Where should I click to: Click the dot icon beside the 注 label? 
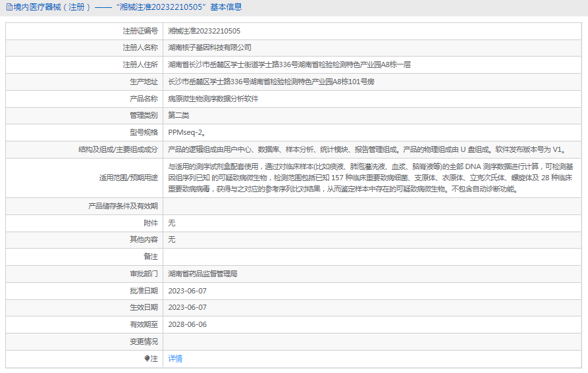(147, 359)
